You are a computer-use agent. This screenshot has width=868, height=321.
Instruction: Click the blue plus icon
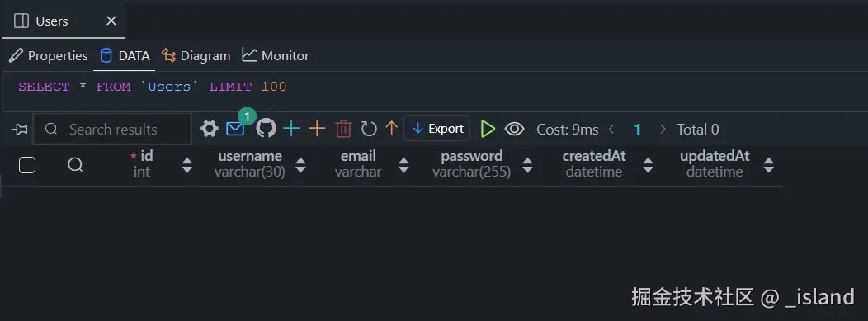click(291, 129)
